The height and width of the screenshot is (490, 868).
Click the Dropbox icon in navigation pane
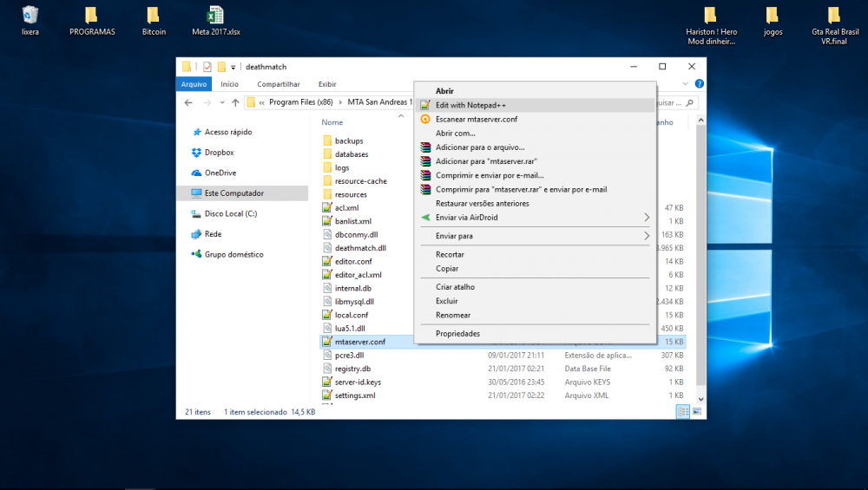tap(196, 153)
